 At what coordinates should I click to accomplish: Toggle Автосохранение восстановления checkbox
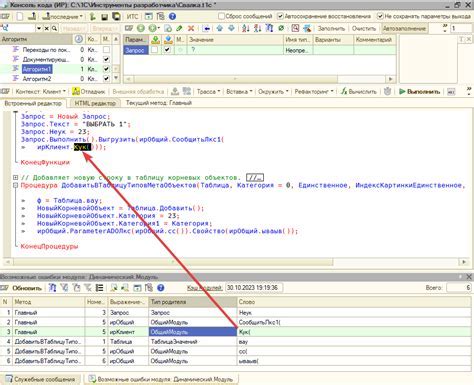(280, 16)
